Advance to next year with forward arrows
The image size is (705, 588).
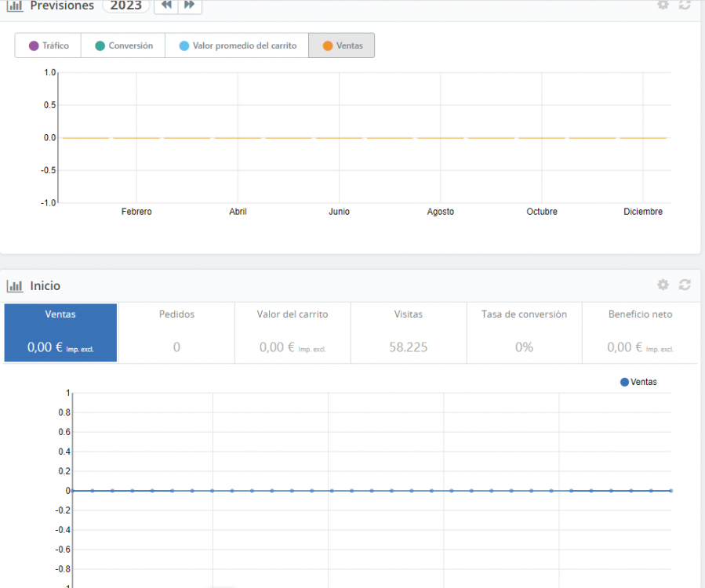point(189,5)
